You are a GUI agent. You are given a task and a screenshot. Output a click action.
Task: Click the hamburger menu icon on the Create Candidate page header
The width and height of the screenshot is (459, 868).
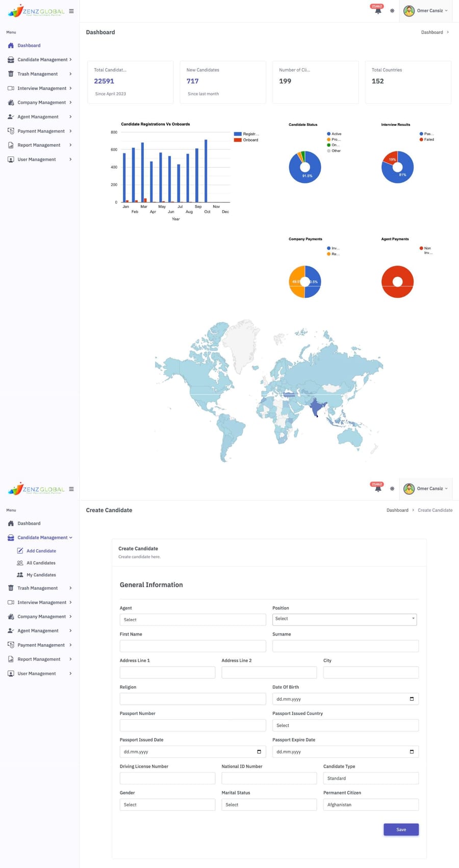(x=71, y=489)
